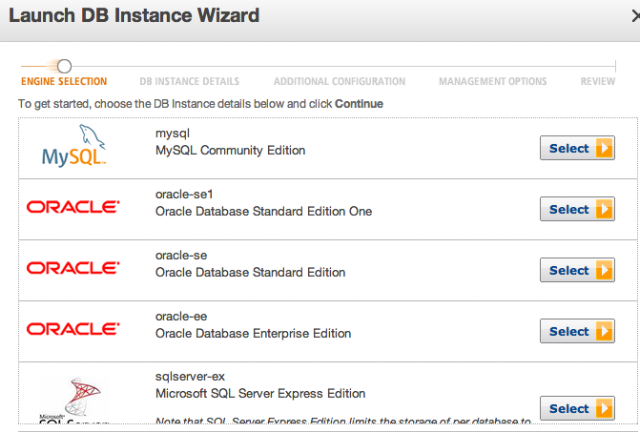Click the 'oracle-se' engine name
The width and height of the screenshot is (640, 433).
[181, 255]
